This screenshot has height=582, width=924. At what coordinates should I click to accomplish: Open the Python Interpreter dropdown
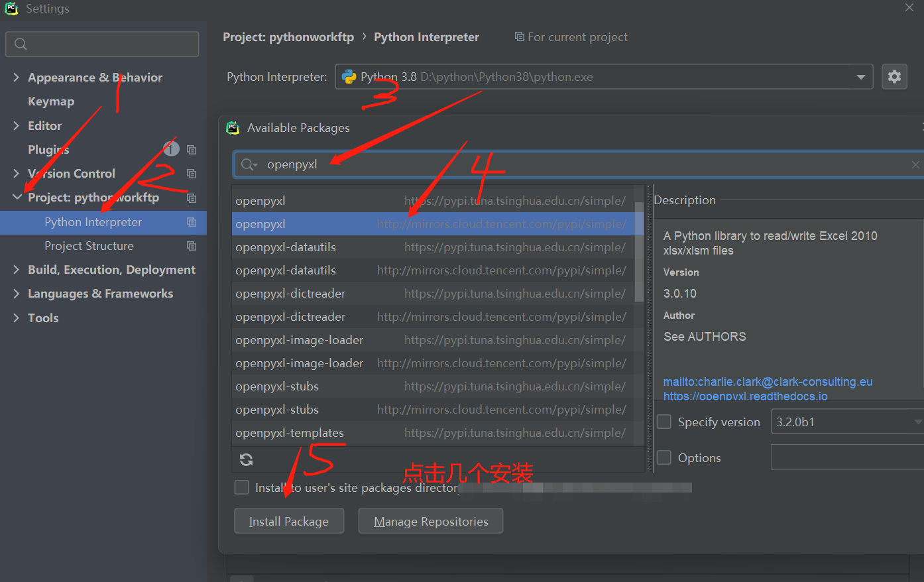pos(860,77)
